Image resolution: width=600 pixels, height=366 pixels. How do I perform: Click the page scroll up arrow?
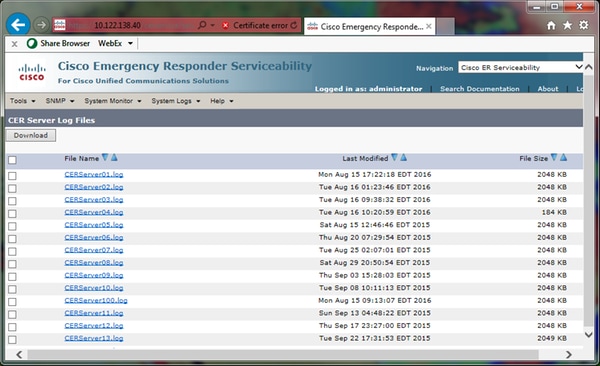pos(589,67)
